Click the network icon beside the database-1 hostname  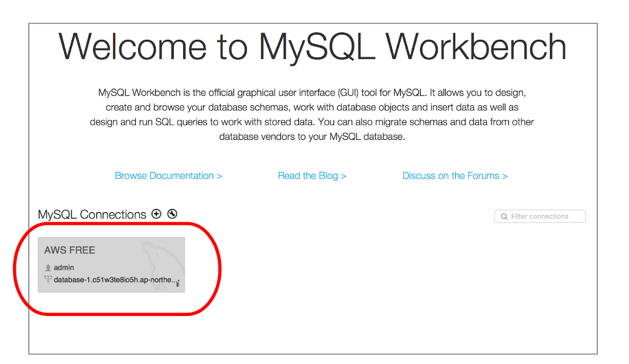tap(48, 279)
